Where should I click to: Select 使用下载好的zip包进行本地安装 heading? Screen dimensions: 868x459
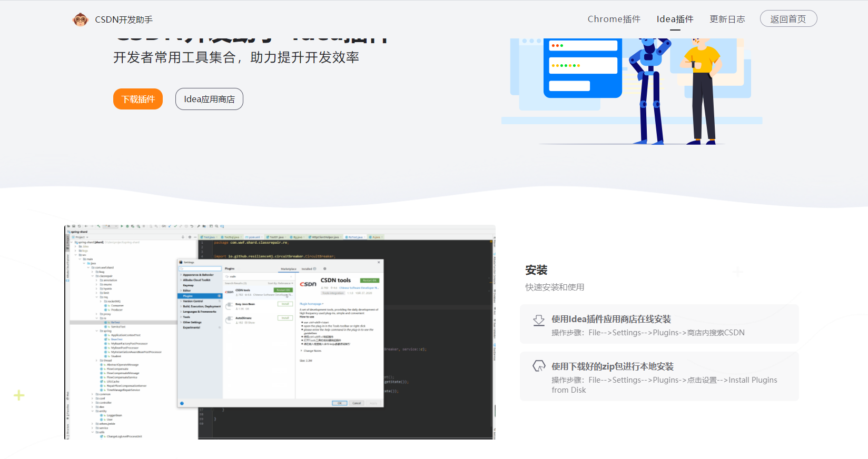coord(613,366)
